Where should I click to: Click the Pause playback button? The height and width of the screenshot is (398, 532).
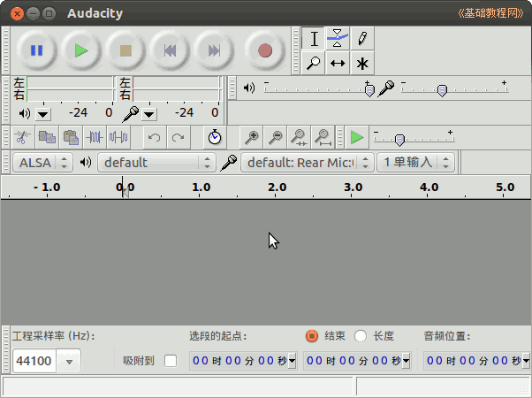point(37,50)
